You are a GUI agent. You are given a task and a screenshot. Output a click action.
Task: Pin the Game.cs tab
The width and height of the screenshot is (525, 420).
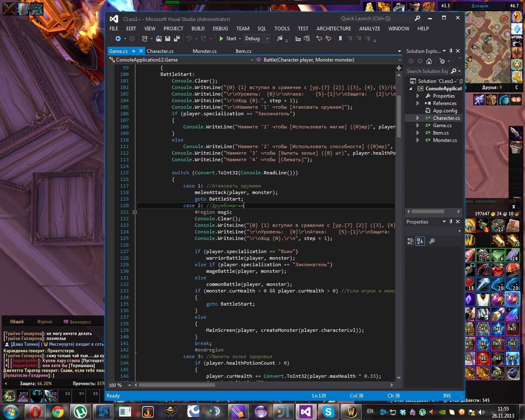pyautogui.click(x=133, y=51)
